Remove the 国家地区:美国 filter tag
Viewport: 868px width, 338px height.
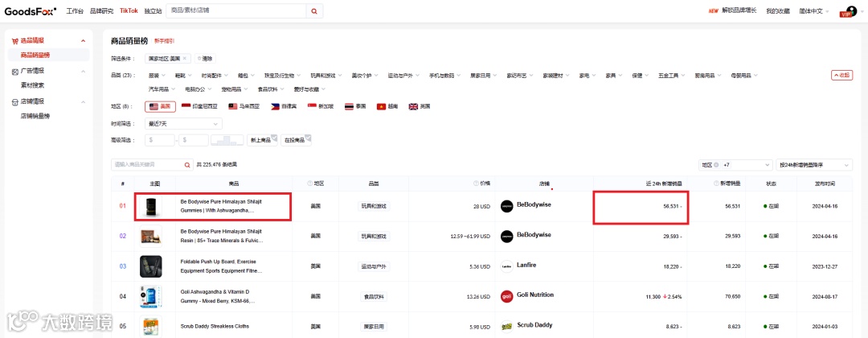[184, 58]
